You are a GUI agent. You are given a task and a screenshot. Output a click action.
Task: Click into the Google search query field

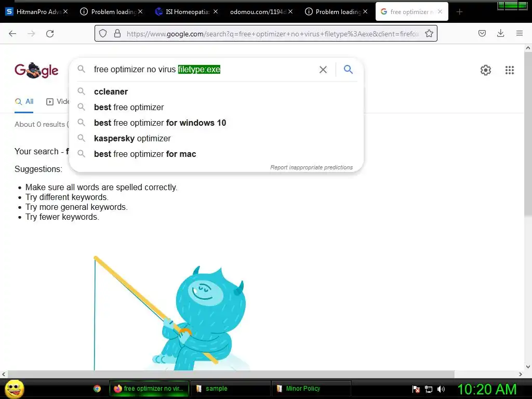coord(204,70)
